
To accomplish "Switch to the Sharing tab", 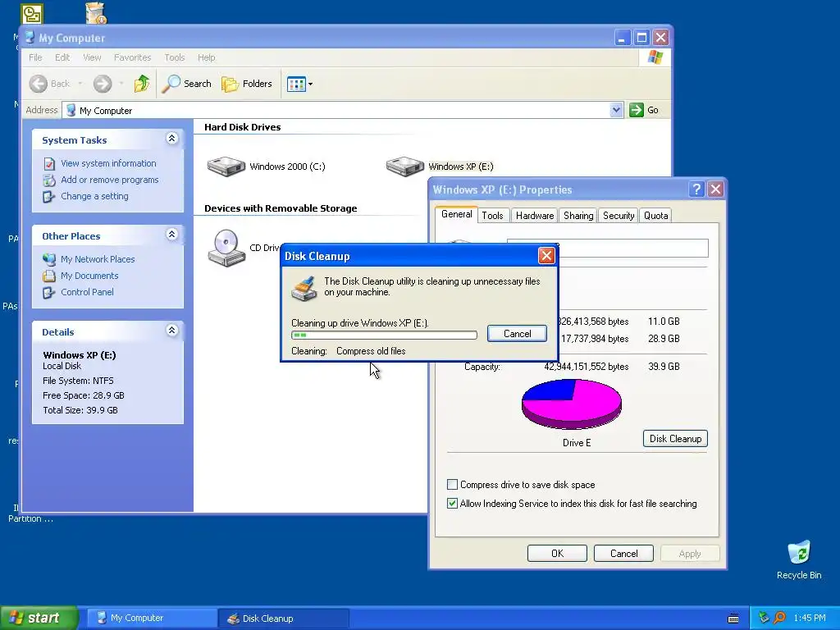I will (578, 216).
